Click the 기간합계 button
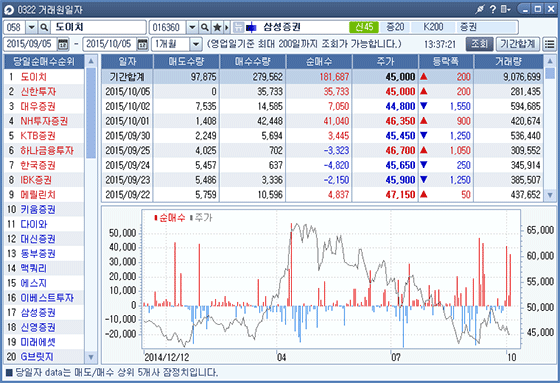Viewport: 560px width, 383px height. (518, 44)
